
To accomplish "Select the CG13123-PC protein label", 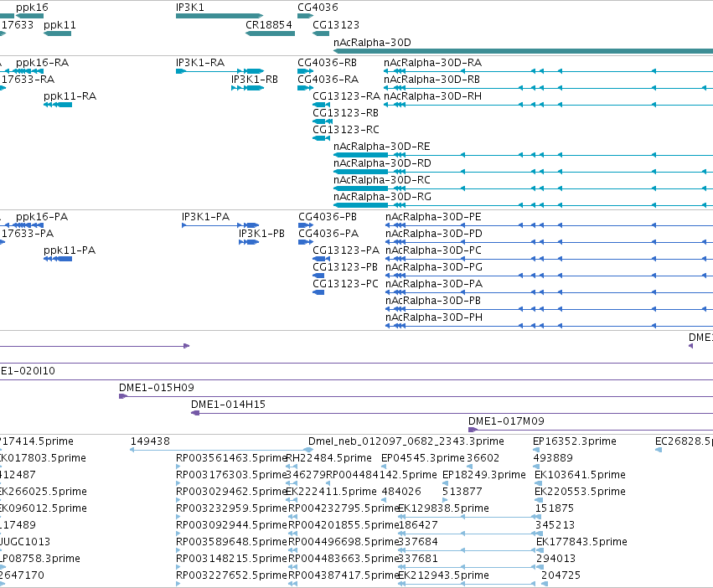I will 345,284.
